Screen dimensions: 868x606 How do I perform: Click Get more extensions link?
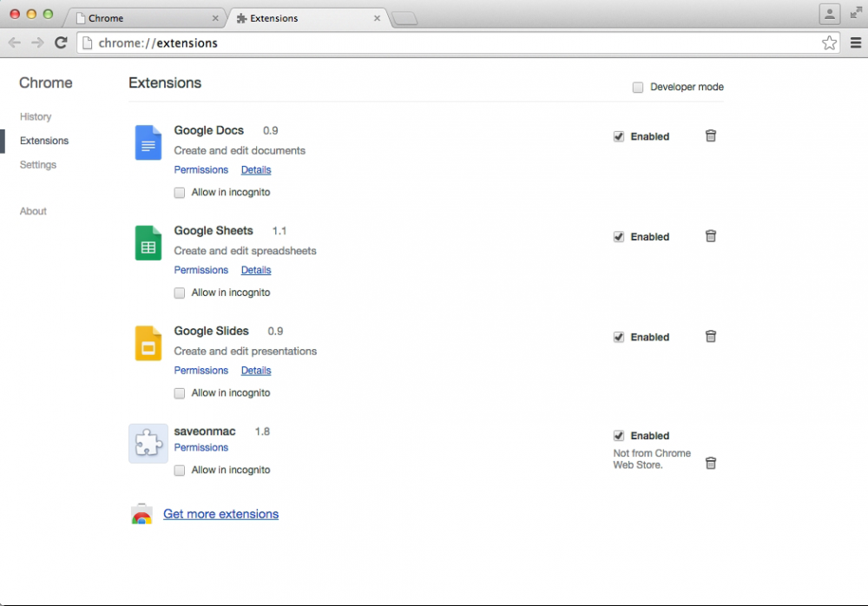(x=220, y=514)
